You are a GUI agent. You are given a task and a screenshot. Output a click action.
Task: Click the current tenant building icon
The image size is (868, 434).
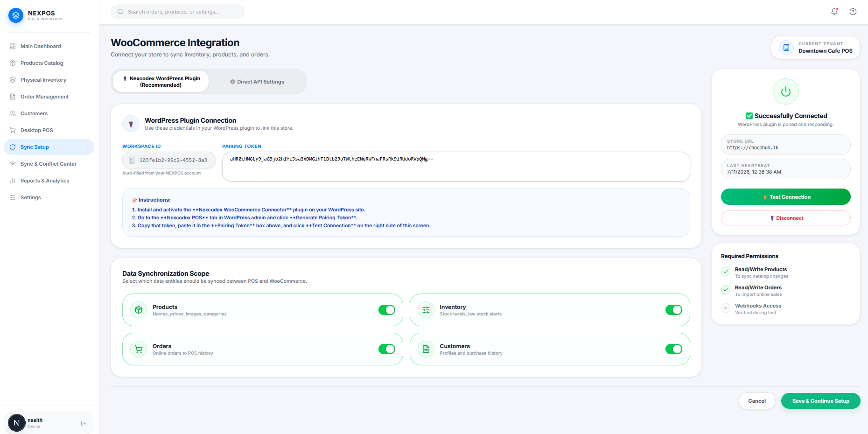(786, 48)
